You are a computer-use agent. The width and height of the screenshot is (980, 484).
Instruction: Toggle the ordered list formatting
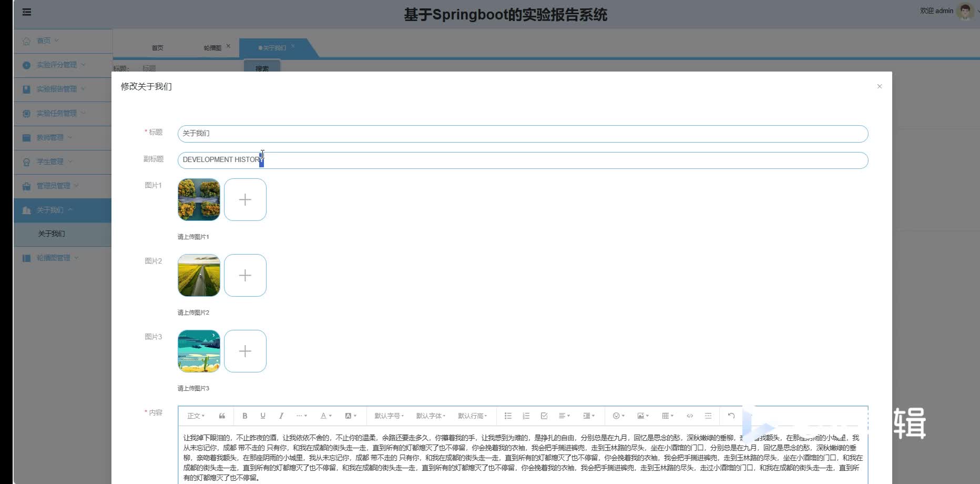pyautogui.click(x=525, y=416)
